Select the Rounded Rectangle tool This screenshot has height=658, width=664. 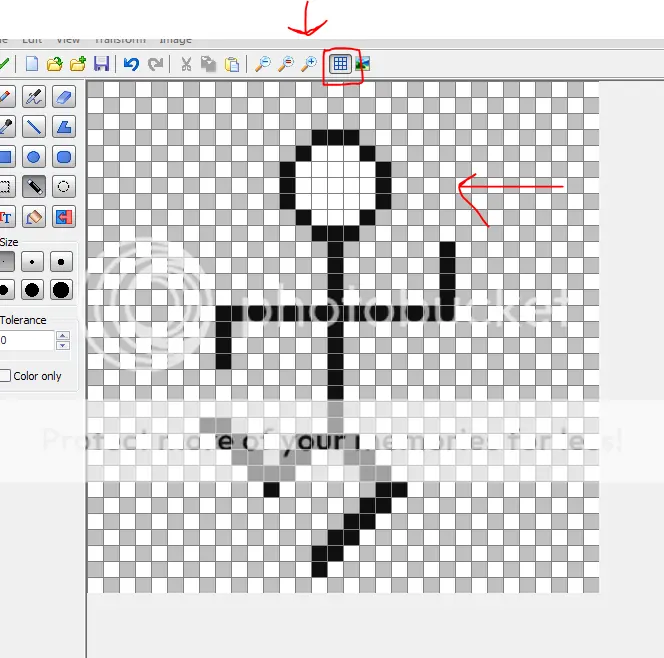pos(64,157)
